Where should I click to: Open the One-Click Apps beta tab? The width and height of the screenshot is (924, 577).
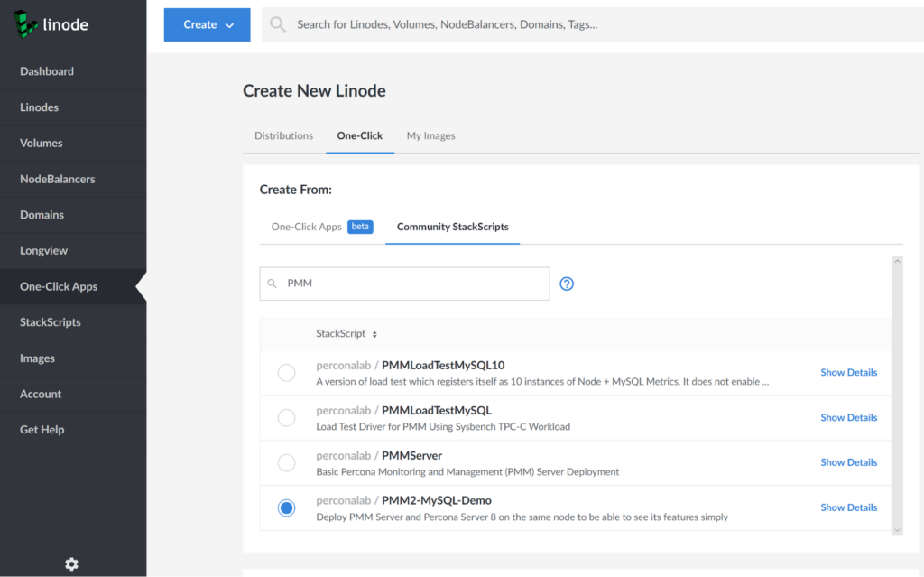[x=320, y=227]
